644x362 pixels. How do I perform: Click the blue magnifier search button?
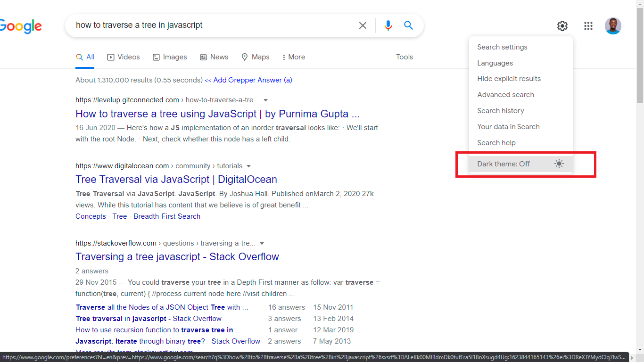coord(409,25)
